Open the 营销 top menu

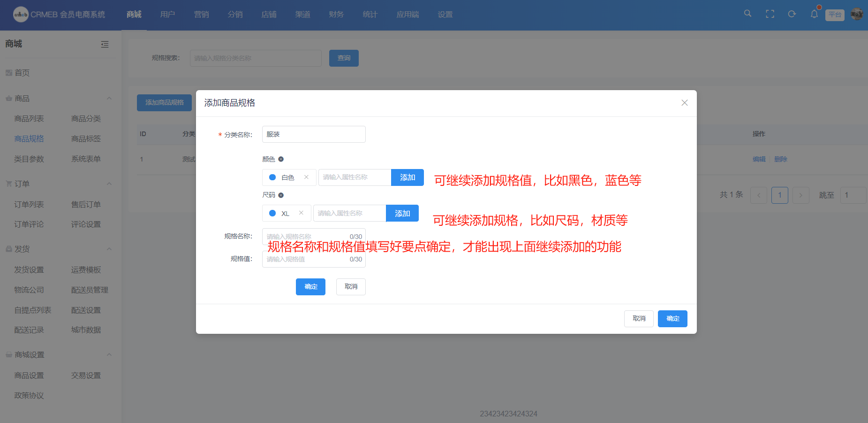click(x=201, y=15)
